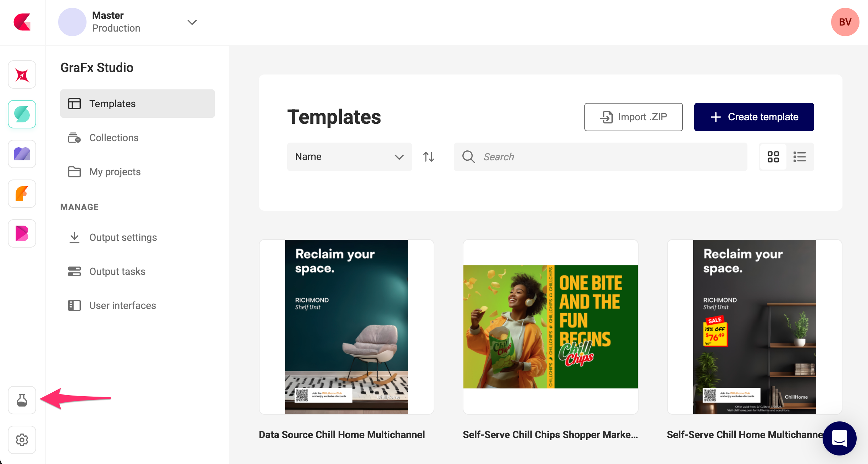Viewport: 868px width, 464px height.
Task: Select the red GraFx Platform star icon
Action: pos(22,74)
